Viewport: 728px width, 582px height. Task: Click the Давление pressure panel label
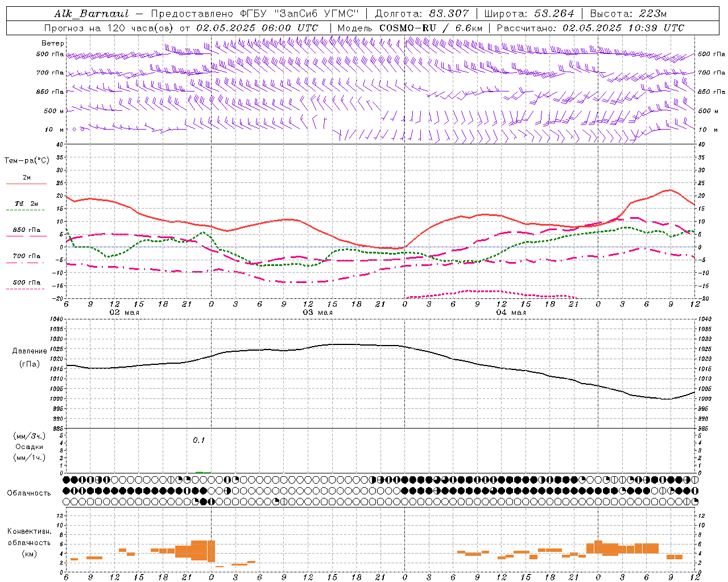(30, 351)
